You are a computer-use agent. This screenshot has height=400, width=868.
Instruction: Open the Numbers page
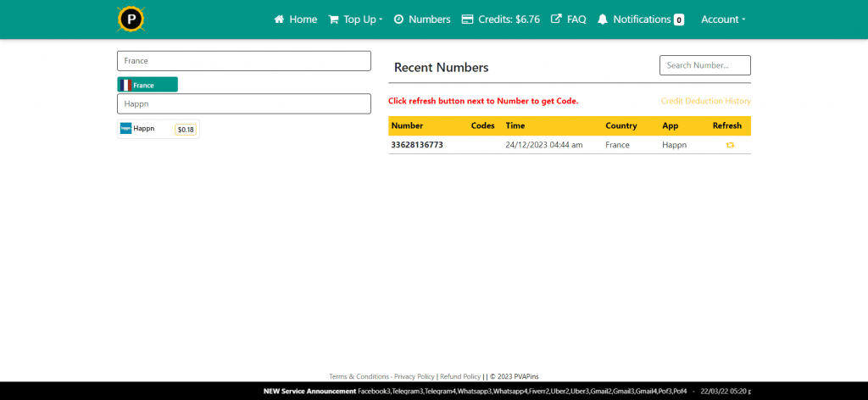pos(422,19)
